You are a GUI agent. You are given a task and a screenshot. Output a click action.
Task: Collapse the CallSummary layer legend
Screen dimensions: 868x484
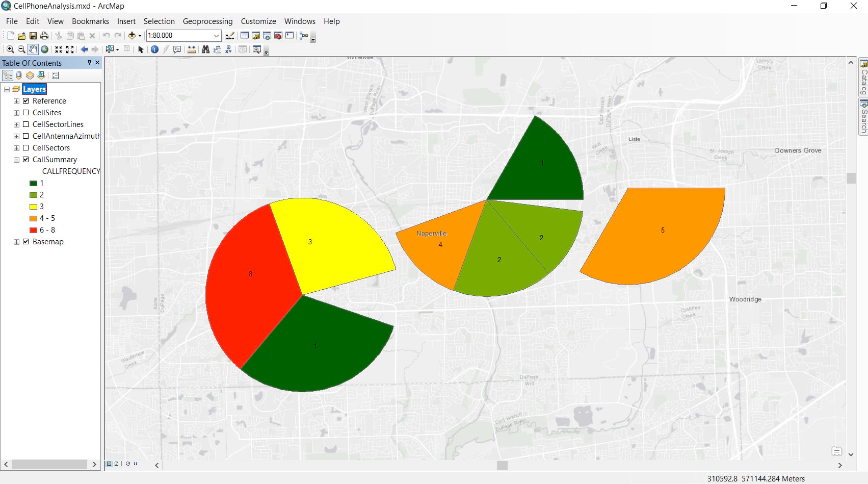pyautogui.click(x=16, y=160)
